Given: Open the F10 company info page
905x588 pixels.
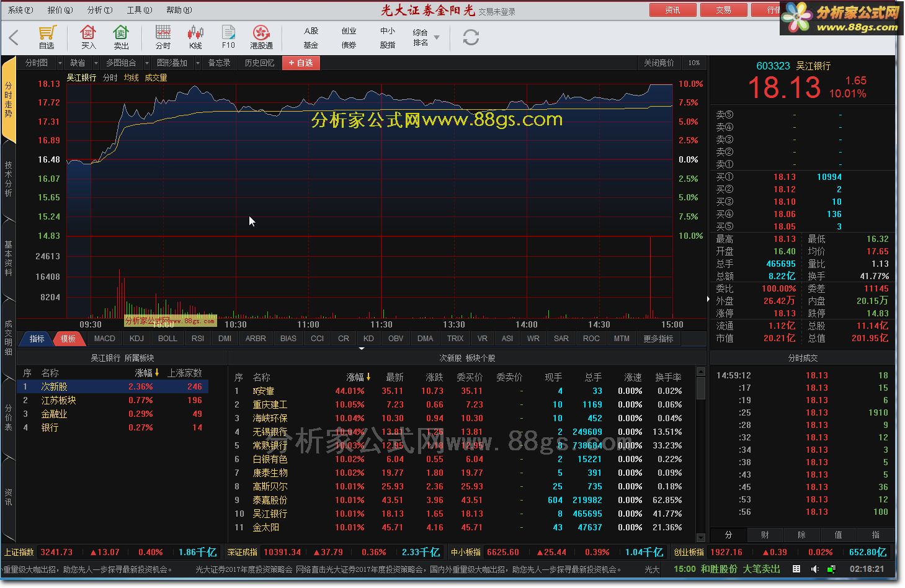Looking at the screenshot, I should (x=228, y=37).
